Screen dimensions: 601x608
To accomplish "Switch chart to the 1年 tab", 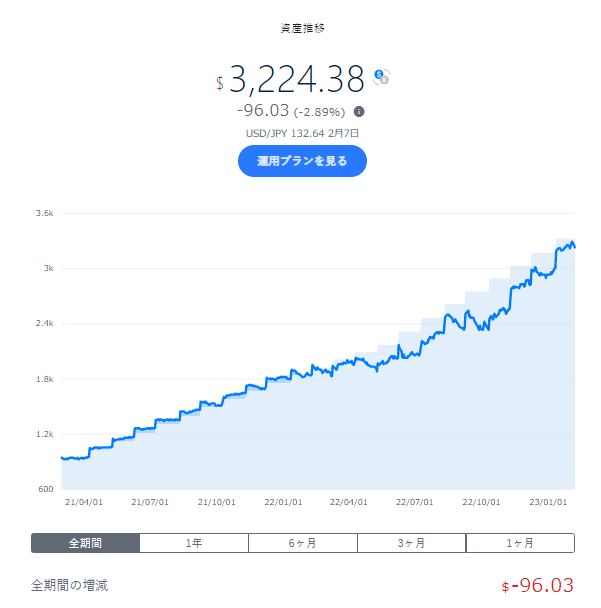I will [x=194, y=543].
